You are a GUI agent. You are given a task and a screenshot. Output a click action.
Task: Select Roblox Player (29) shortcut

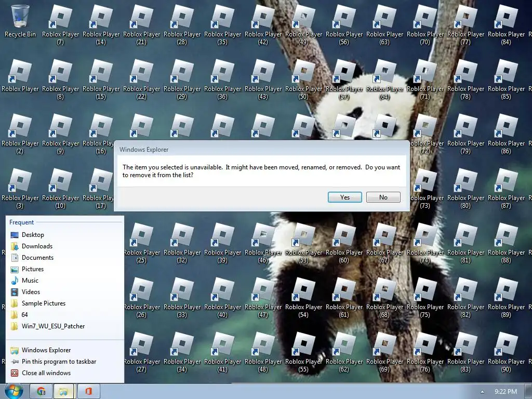click(182, 79)
